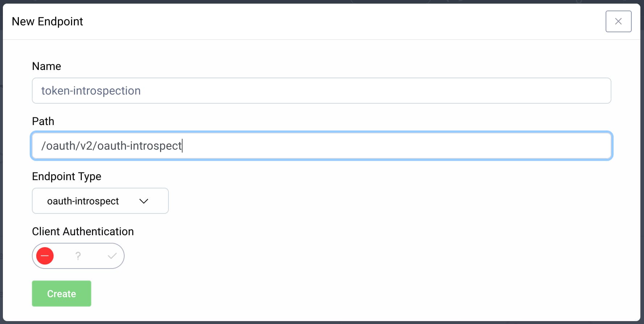Viewport: 644px width, 324px height.
Task: Click the X icon to dismiss the dialog
Action: (x=618, y=21)
